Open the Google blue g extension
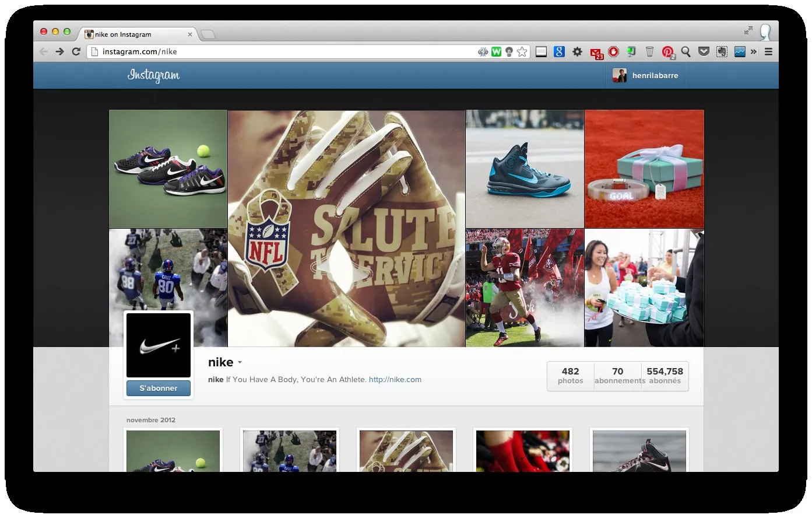The width and height of the screenshot is (812, 518). pos(559,52)
